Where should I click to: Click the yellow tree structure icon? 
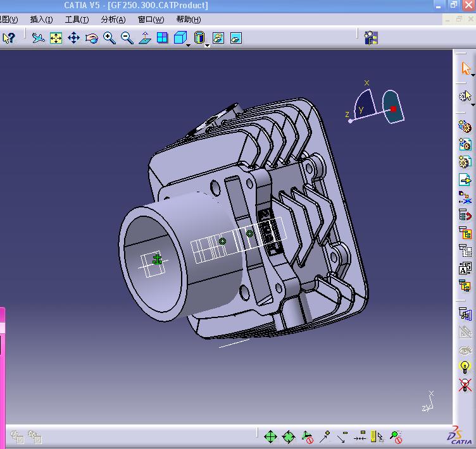click(x=465, y=233)
